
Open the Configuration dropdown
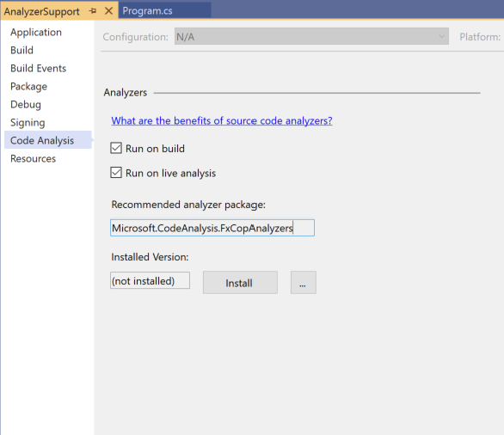pos(311,36)
